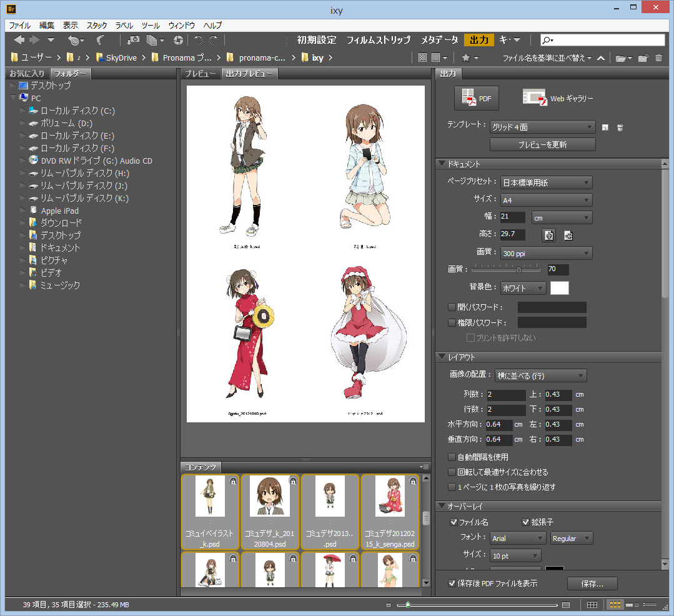Collapse the レイアウト section
Viewport: 674px width, 616px height.
[442, 357]
